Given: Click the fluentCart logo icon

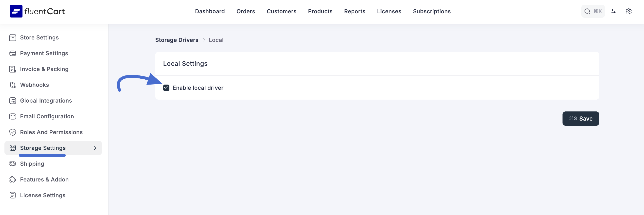Looking at the screenshot, I should pos(16,11).
